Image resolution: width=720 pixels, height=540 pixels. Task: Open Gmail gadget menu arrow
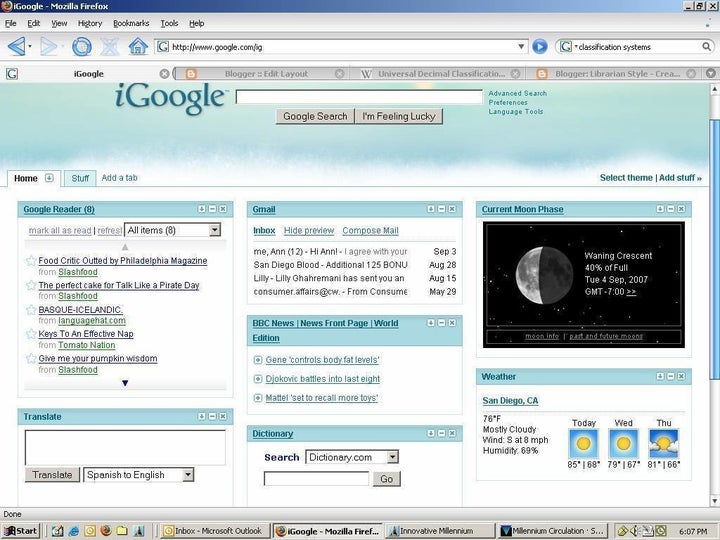pyautogui.click(x=431, y=209)
